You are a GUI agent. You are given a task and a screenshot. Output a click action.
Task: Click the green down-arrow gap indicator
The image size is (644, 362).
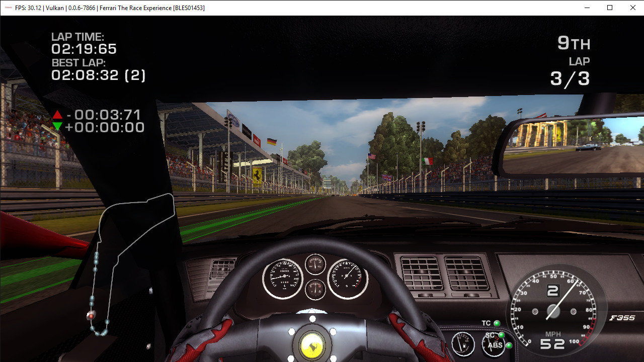(57, 126)
